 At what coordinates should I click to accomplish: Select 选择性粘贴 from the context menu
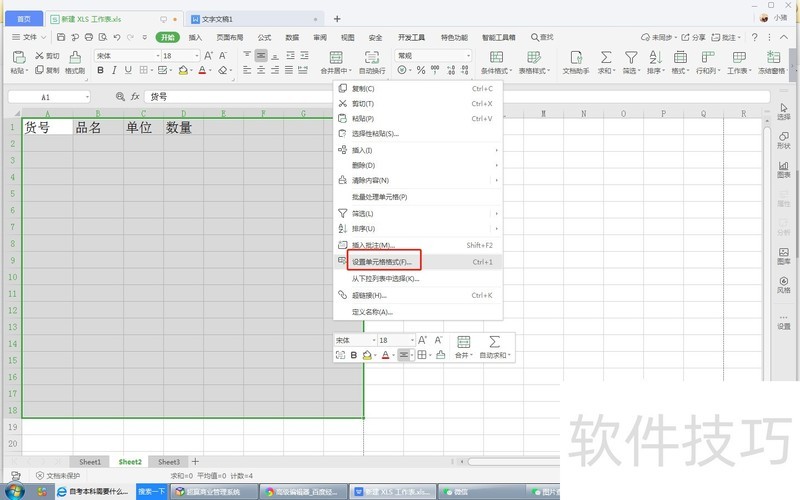click(x=375, y=133)
